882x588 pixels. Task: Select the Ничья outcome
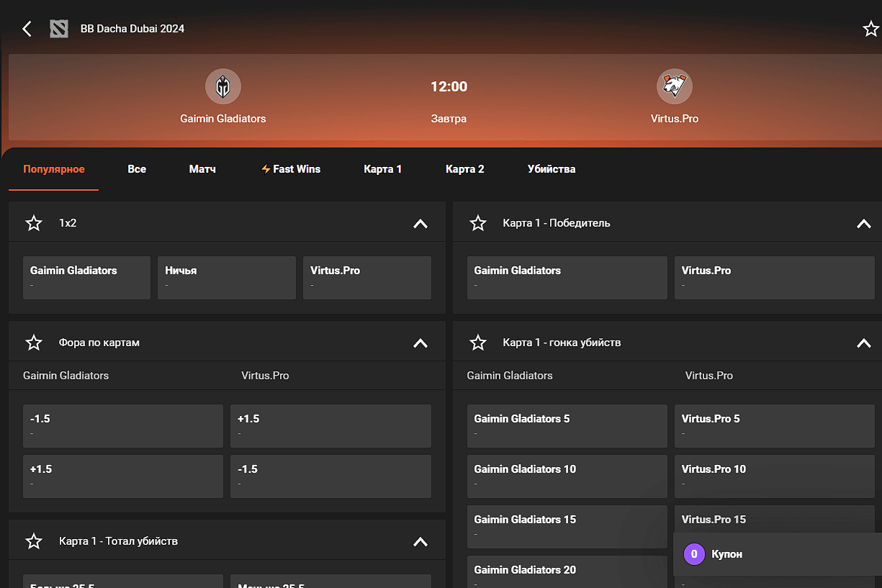[227, 278]
